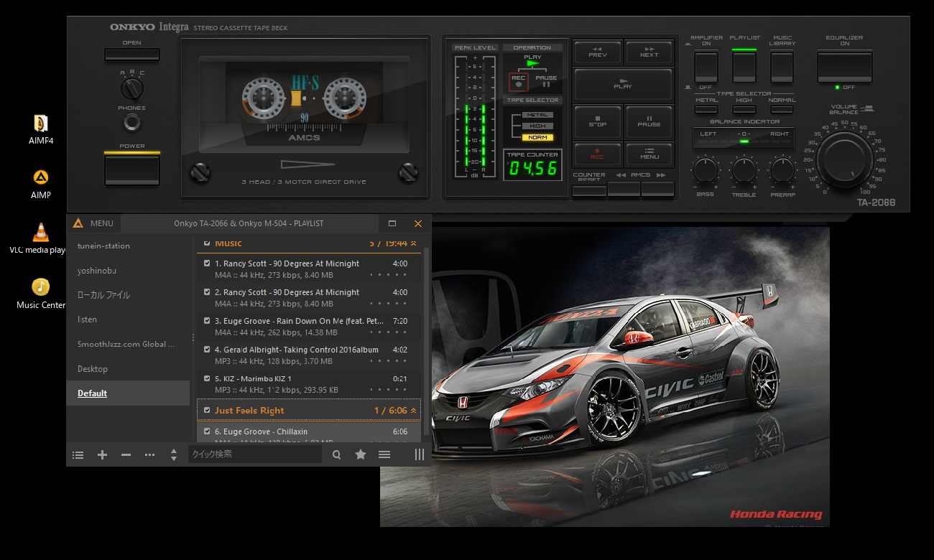Open the VLC media player desktop shortcut
Viewport: 934px width, 560px height.
coord(41,238)
